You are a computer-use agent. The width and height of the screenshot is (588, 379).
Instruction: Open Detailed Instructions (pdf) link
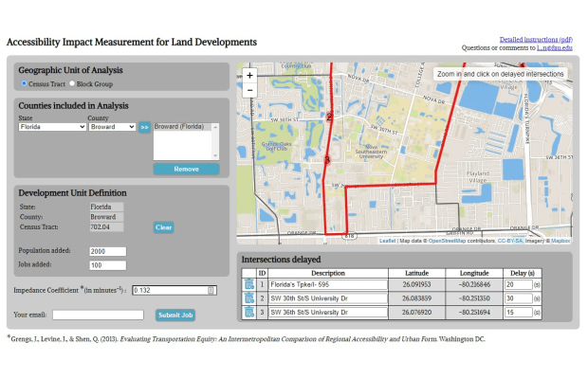(536, 40)
